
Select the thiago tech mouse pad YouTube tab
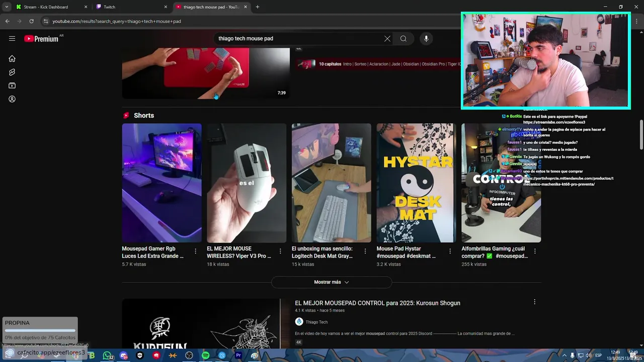211,7
